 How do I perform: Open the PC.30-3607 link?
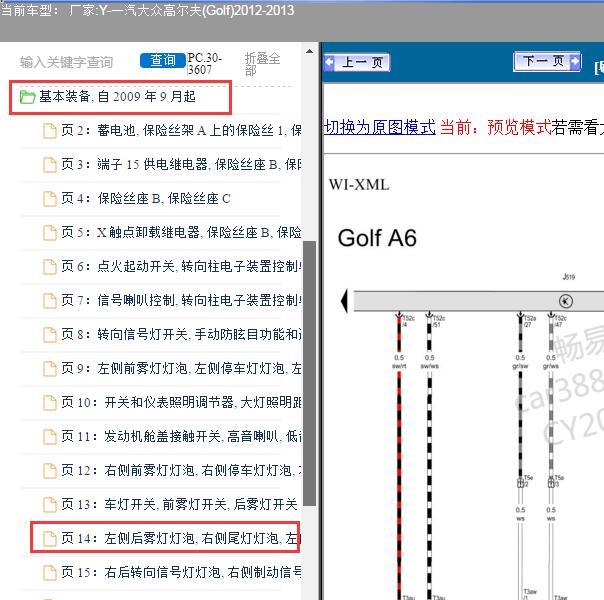(x=205, y=64)
